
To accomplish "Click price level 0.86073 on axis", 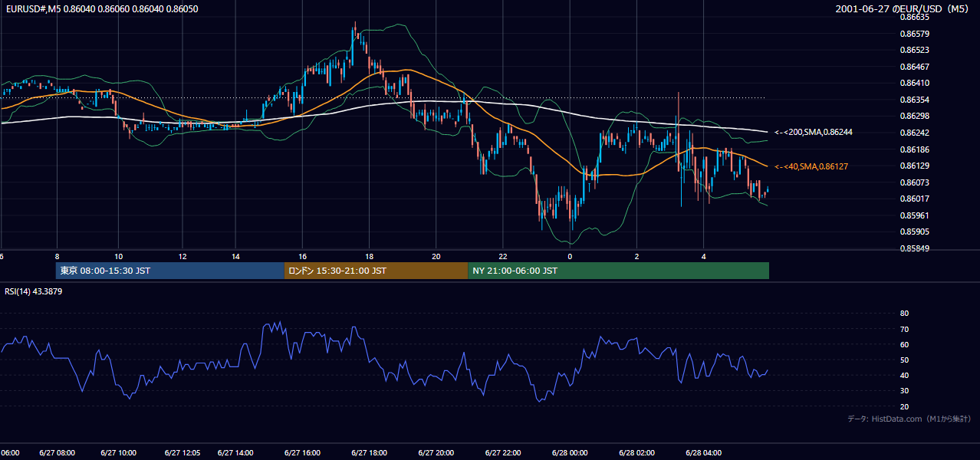I will 914,182.
